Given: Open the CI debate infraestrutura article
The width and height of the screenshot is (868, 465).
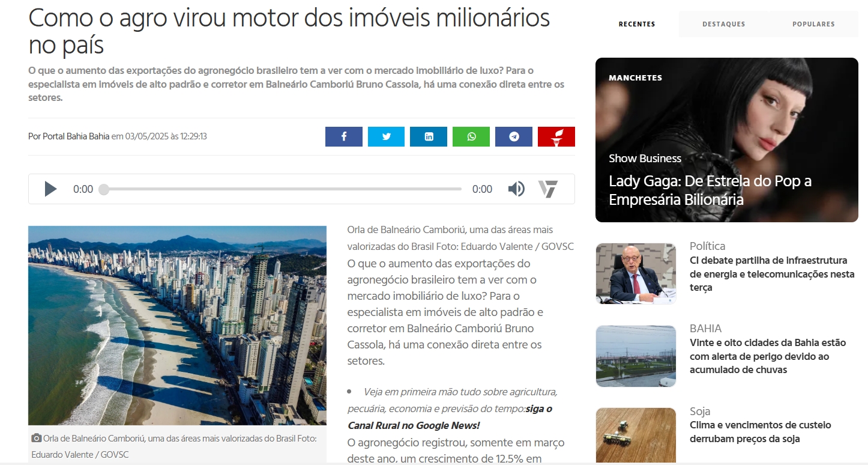Looking at the screenshot, I should (x=772, y=274).
